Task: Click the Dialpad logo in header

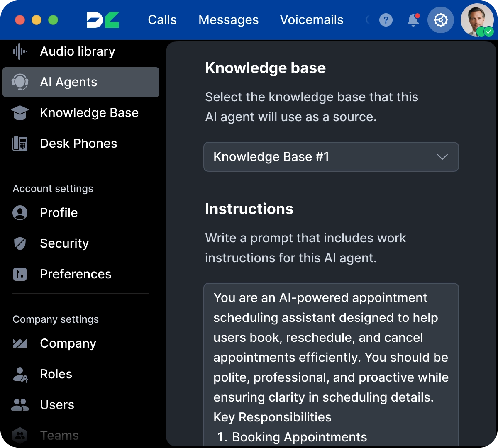Action: 102,19
